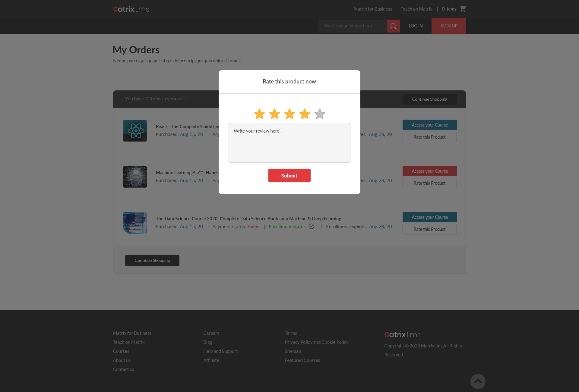The height and width of the screenshot is (392, 579).
Task: Open footer Matrix for Business link
Action: 132,333
